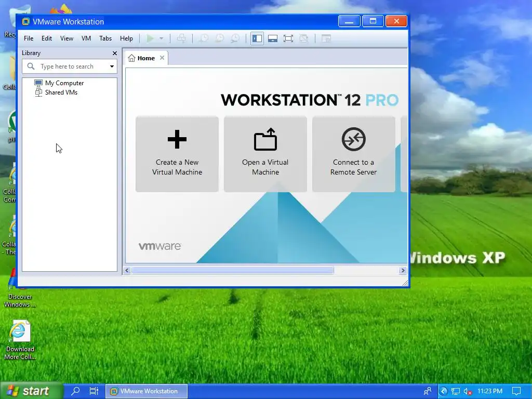Image resolution: width=532 pixels, height=399 pixels.
Task: Close the Library panel
Action: point(115,54)
